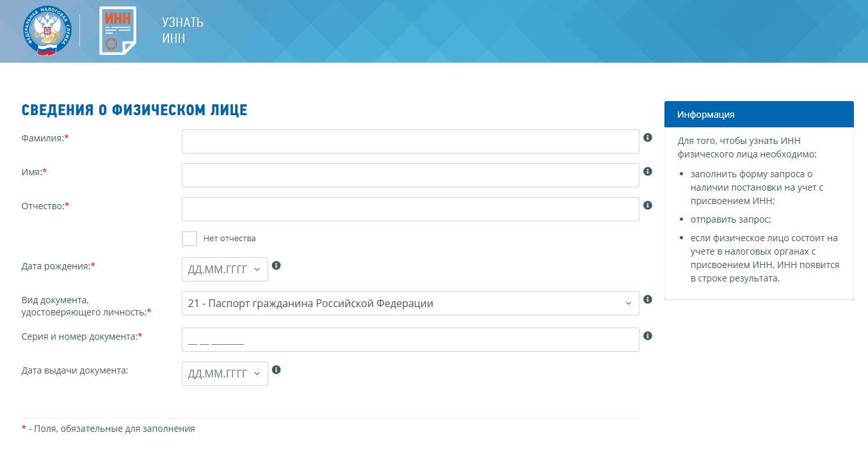
Task: Focus the Серия и номер документа field
Action: tap(410, 340)
